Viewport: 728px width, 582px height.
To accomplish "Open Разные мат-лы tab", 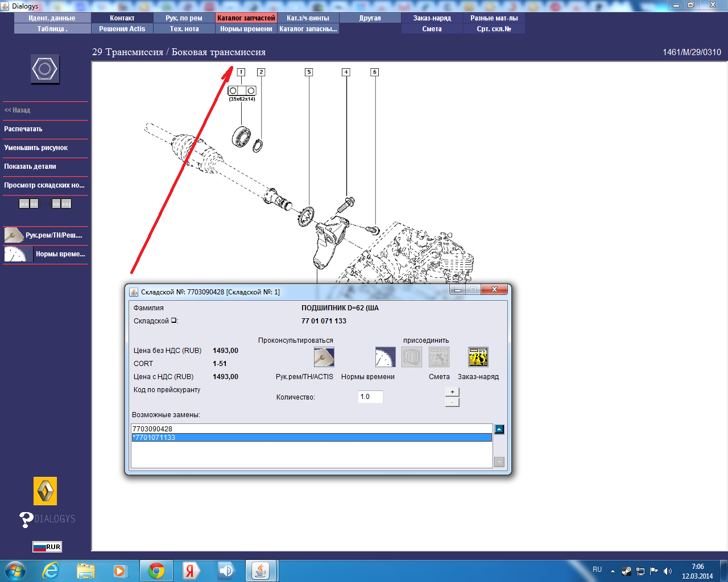I will point(494,18).
